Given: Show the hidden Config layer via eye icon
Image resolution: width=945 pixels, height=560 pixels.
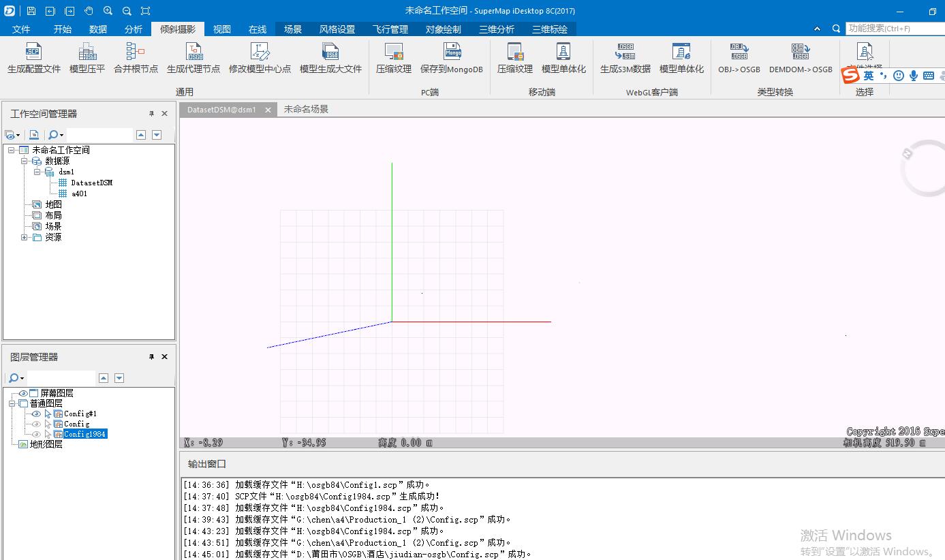Looking at the screenshot, I should click(x=36, y=424).
